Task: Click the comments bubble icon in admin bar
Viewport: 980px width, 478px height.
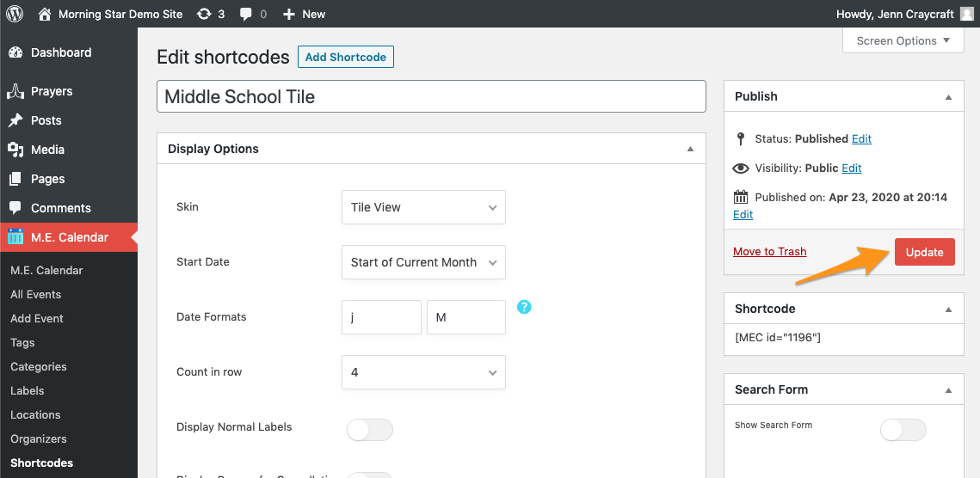Action: pyautogui.click(x=247, y=14)
